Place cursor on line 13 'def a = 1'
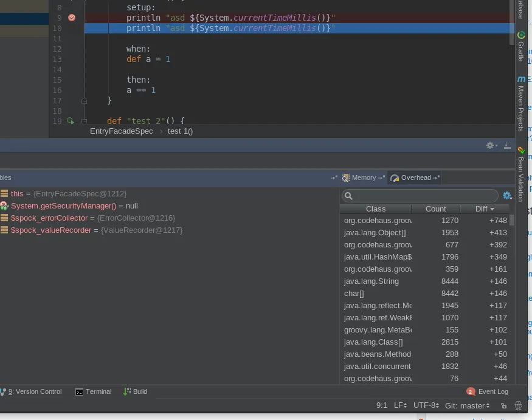Viewport: 532px width, 420px height. (148, 60)
